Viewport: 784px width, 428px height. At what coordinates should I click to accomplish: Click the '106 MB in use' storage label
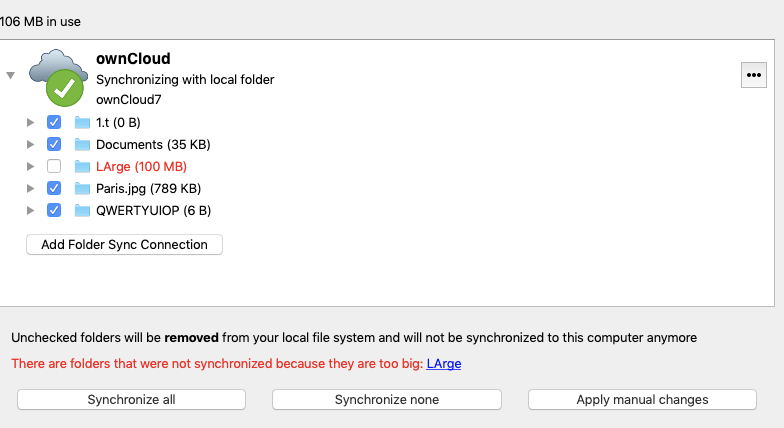click(40, 22)
